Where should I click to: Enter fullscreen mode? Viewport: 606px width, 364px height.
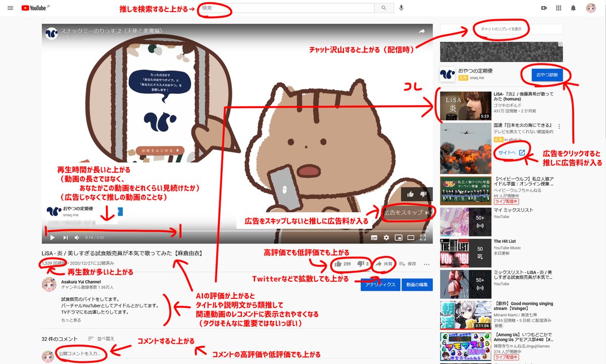(x=423, y=237)
